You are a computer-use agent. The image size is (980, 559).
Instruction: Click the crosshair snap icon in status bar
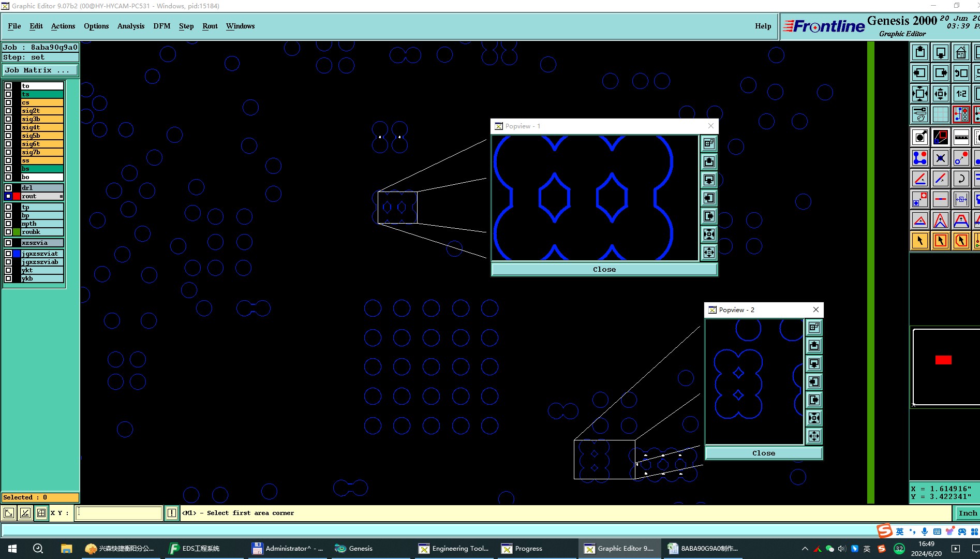click(41, 513)
